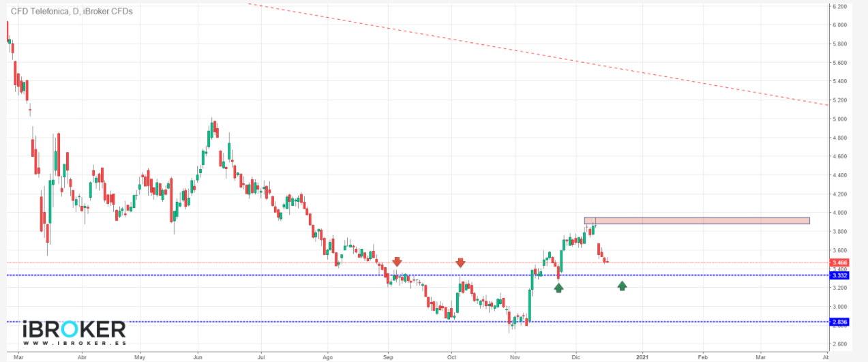Click the 3.000 value on price axis

tap(839, 307)
